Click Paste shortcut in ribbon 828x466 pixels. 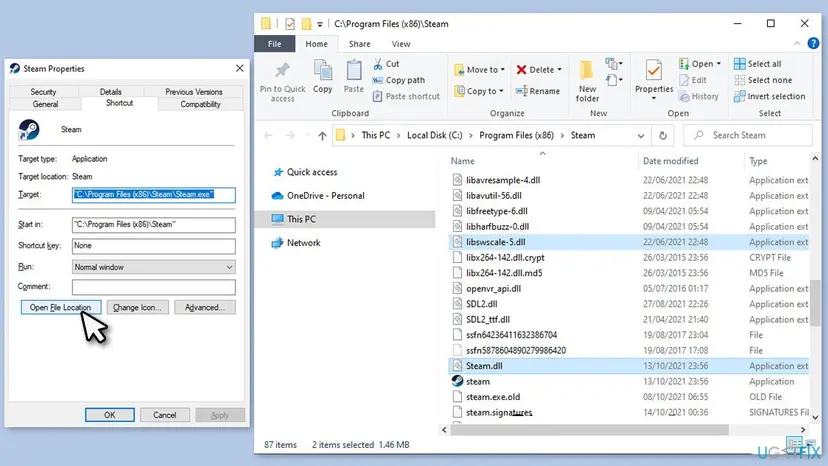point(406,97)
